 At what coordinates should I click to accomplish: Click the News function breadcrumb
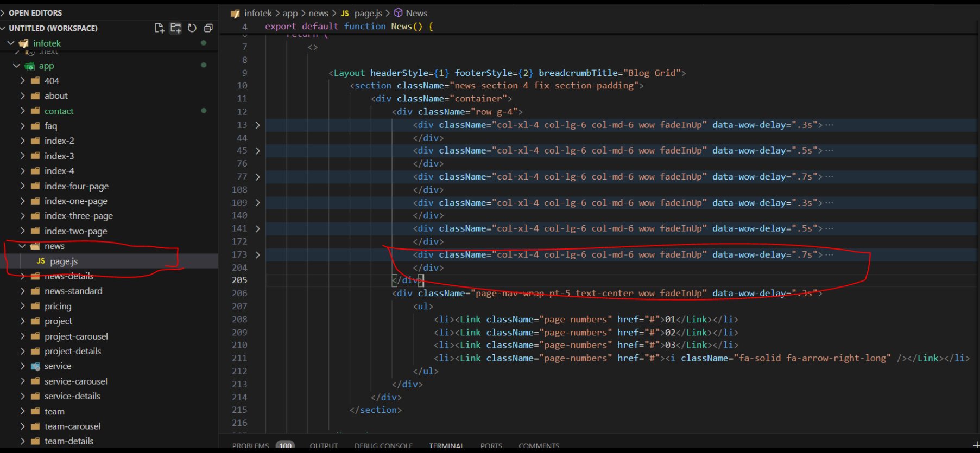[416, 13]
